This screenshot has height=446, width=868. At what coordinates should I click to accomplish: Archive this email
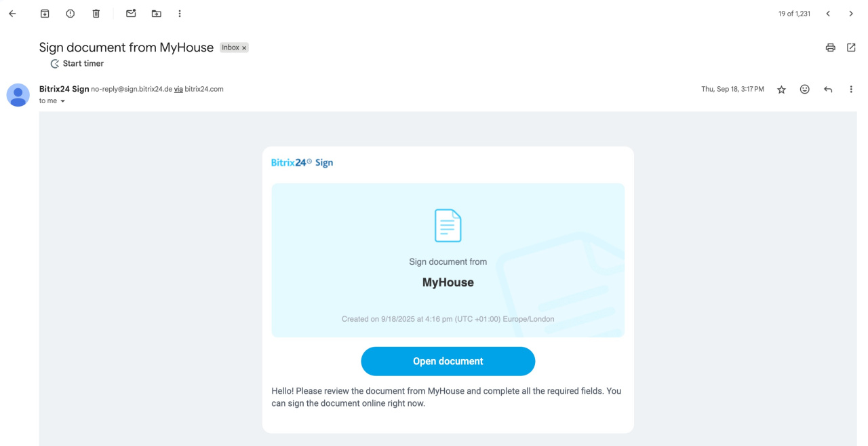click(x=45, y=14)
